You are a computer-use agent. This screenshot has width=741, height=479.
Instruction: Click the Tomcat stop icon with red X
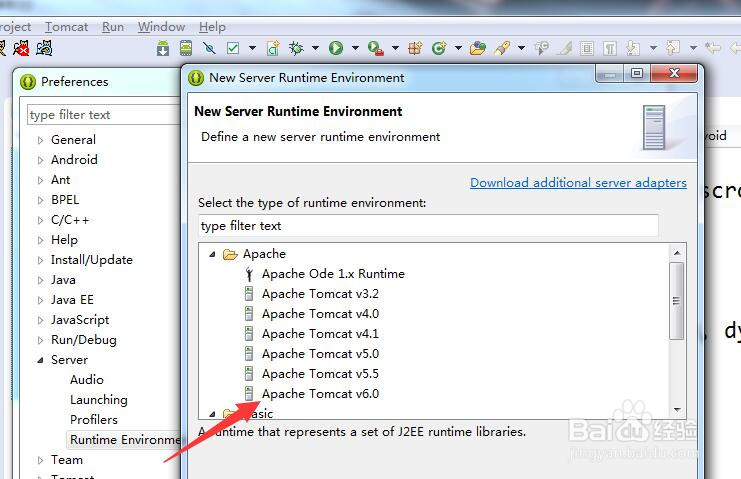click(x=21, y=48)
